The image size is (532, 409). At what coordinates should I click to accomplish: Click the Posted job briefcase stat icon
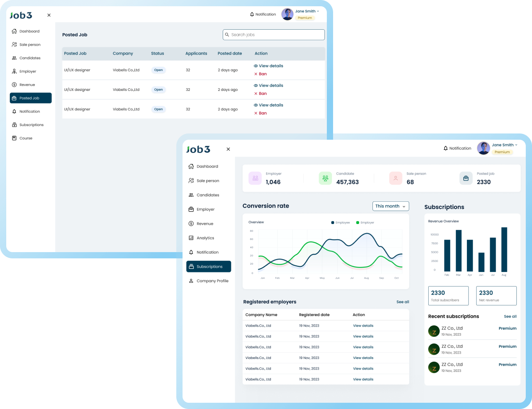tap(466, 178)
